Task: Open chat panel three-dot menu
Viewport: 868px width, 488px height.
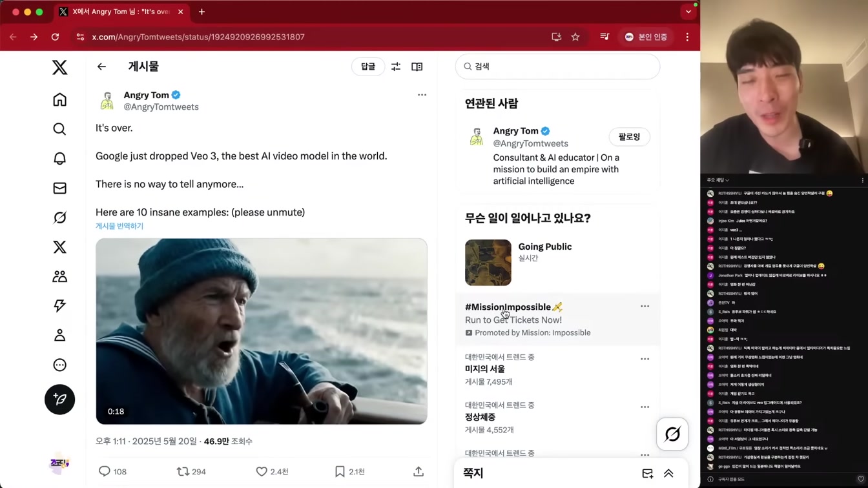Action: point(862,180)
